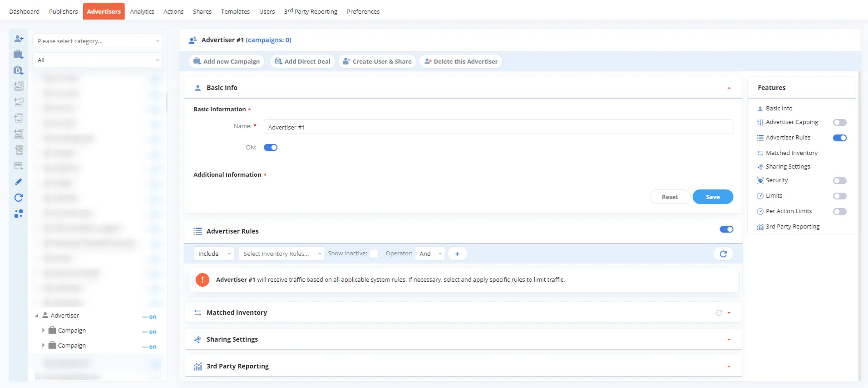The width and height of the screenshot is (868, 388).
Task: Click the refresh icon in Matched Inventory header
Action: [719, 313]
